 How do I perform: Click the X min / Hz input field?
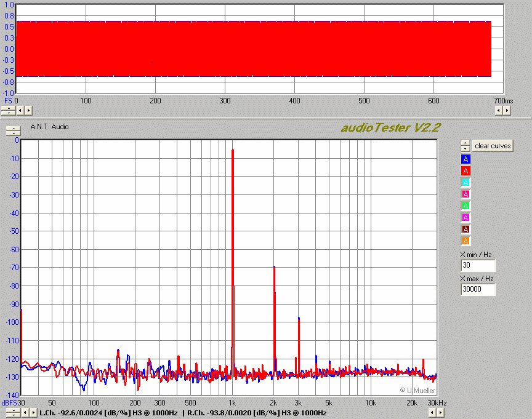coord(478,265)
